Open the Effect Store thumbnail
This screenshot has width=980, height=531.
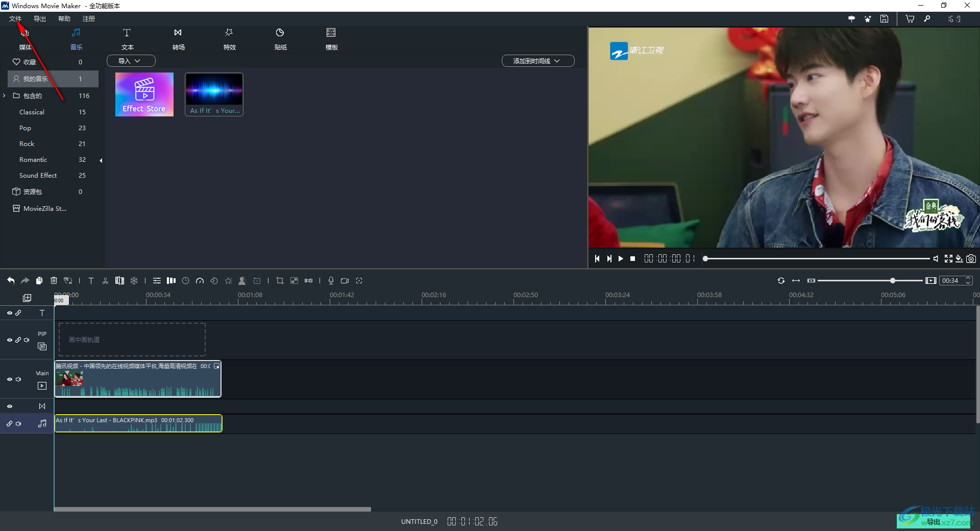[144, 94]
